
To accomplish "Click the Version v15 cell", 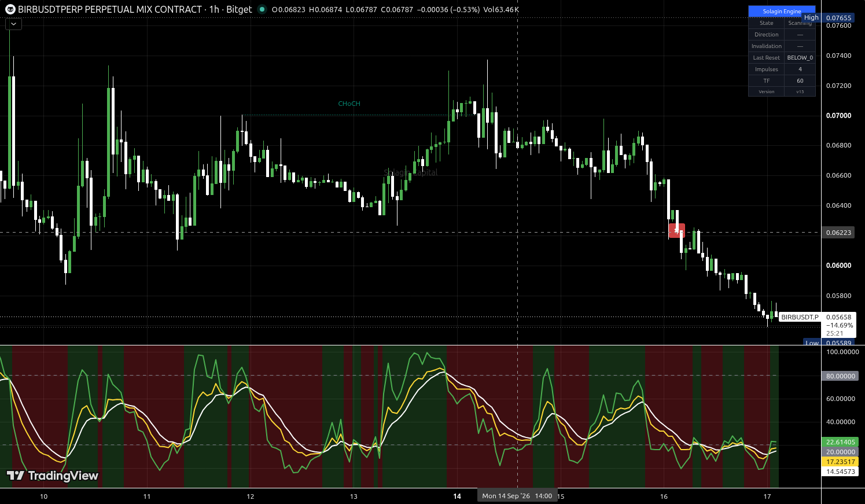I will tap(800, 92).
